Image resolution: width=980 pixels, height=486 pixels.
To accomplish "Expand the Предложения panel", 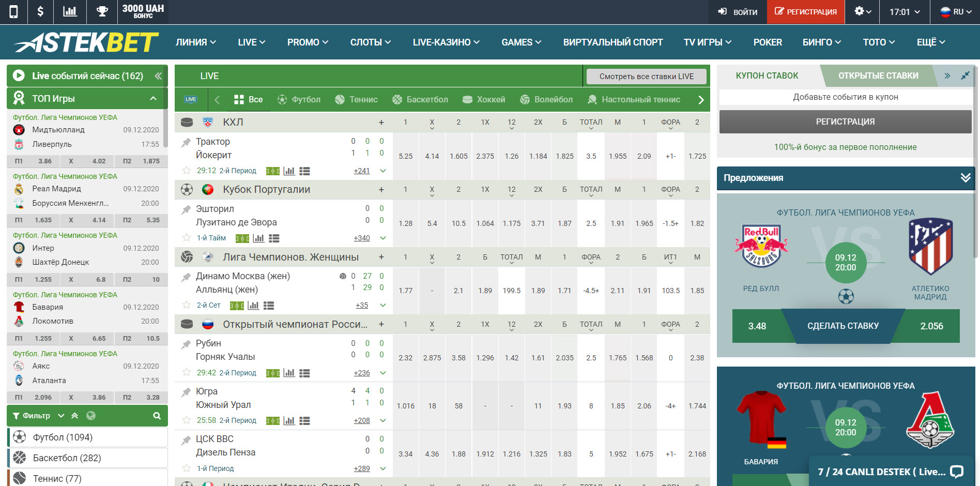I will coord(965,178).
